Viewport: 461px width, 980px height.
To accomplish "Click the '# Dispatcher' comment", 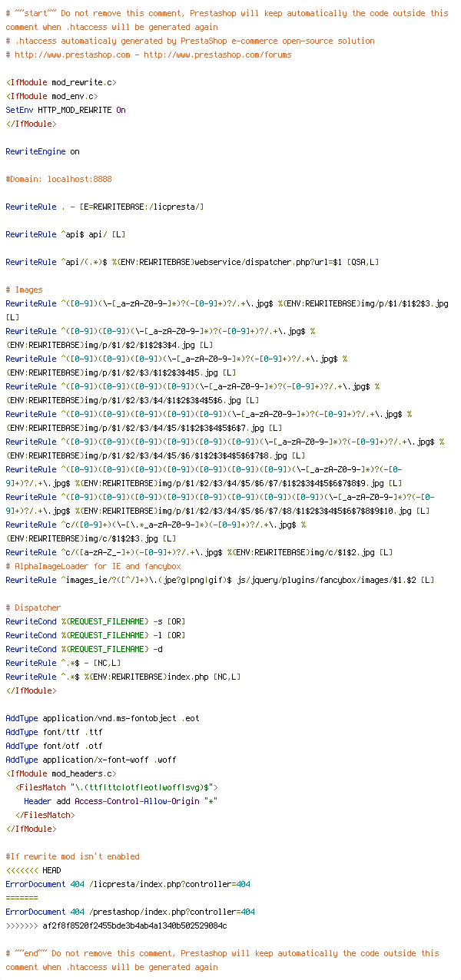I will click(33, 608).
